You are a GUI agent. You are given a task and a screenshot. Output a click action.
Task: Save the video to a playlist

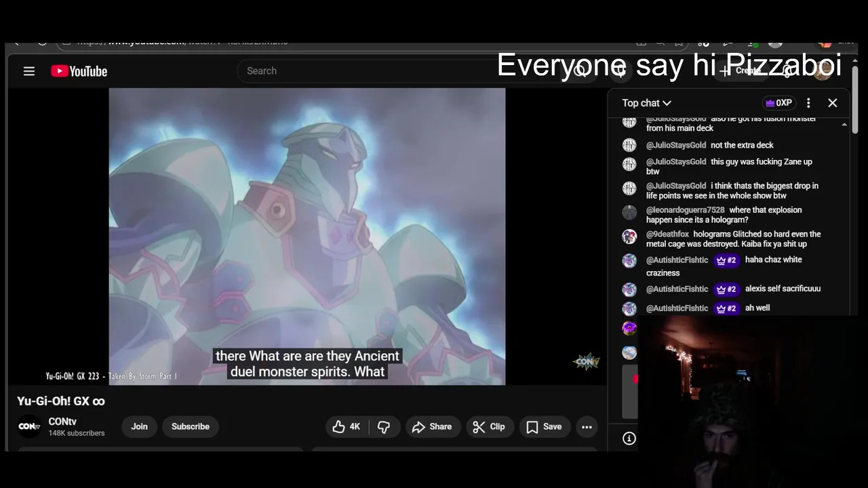pos(545,426)
